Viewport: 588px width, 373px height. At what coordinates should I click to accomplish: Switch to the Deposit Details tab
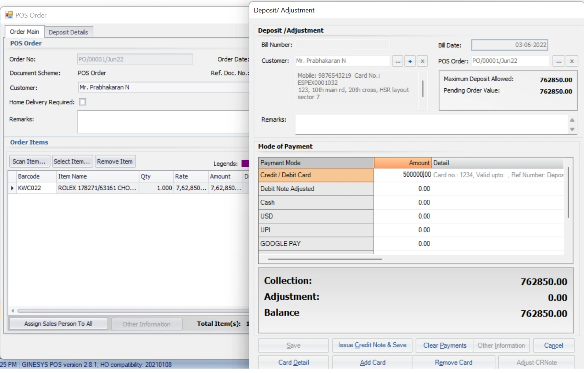(68, 32)
